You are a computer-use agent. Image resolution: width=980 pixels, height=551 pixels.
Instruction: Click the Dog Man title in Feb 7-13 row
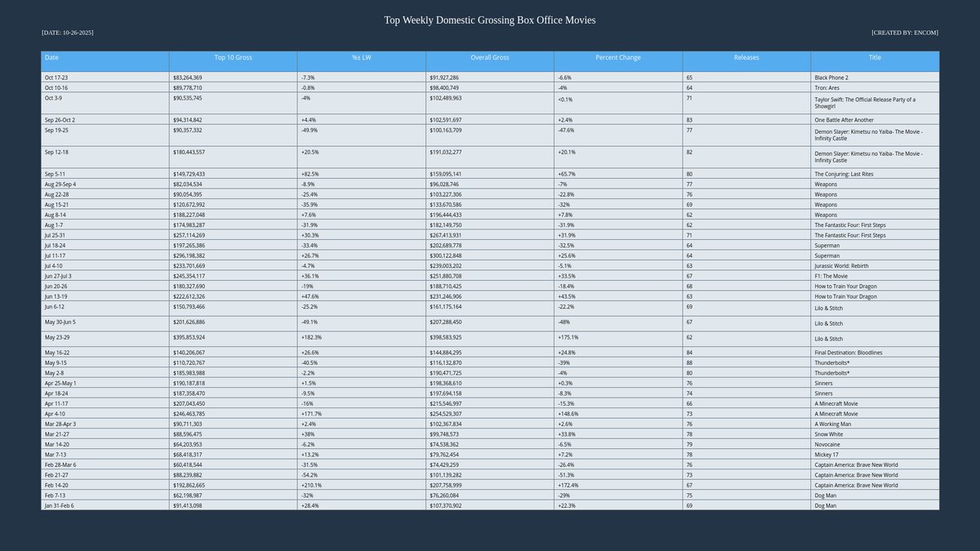[875, 495]
